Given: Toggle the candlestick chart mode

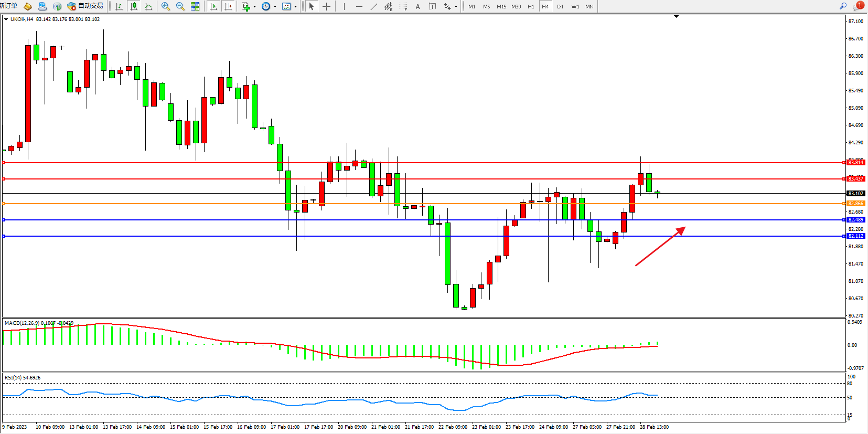Looking at the screenshot, I should pos(134,6).
